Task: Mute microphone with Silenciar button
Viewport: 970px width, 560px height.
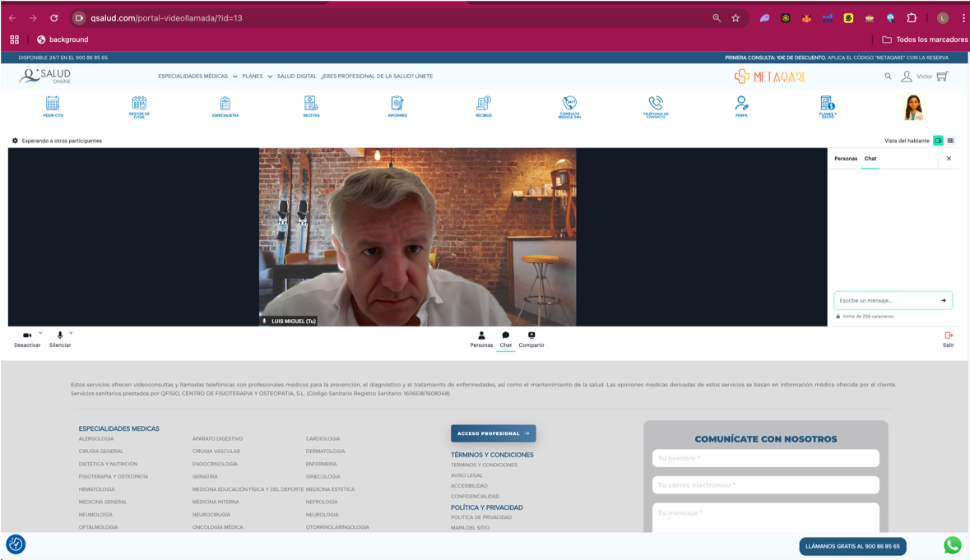Action: pyautogui.click(x=60, y=340)
